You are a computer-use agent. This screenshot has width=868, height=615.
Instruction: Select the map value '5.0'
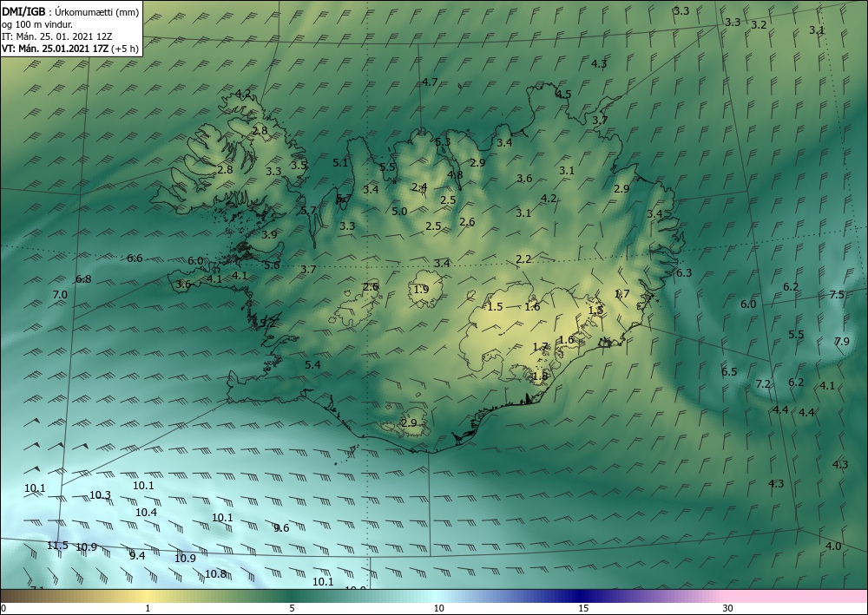click(399, 211)
